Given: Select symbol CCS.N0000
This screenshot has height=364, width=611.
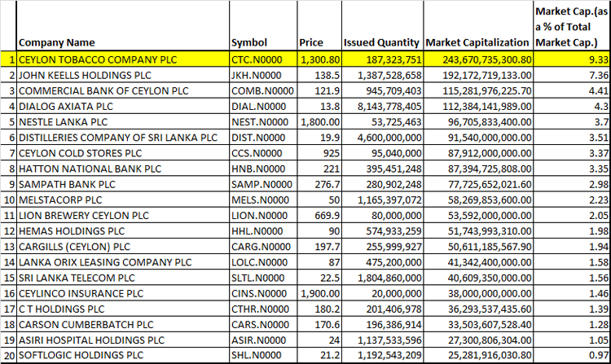Looking at the screenshot, I should tap(263, 153).
